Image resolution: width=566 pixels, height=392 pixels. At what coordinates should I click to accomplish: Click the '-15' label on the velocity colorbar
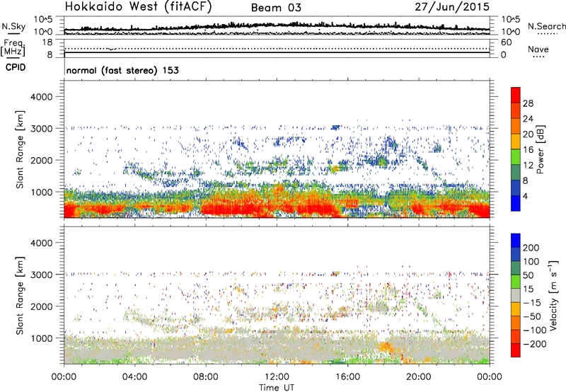[532, 303]
